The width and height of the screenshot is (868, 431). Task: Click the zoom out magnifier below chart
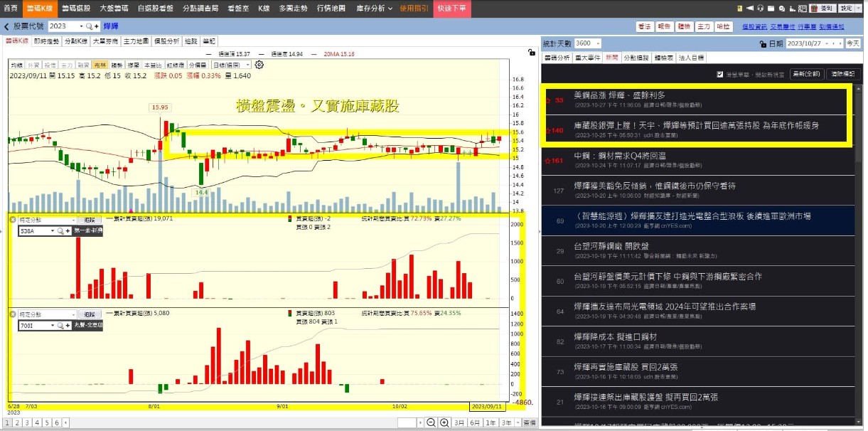430,422
